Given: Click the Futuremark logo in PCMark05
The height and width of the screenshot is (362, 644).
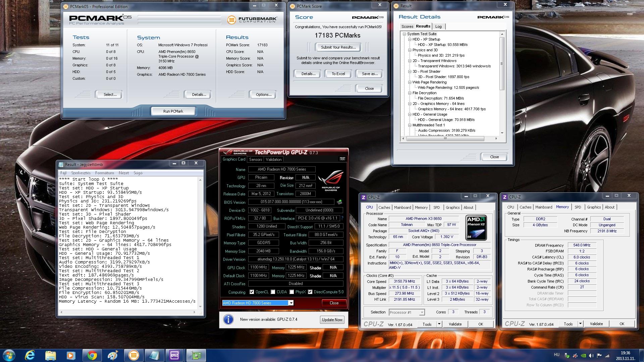Looking at the screenshot, I should [x=252, y=20].
